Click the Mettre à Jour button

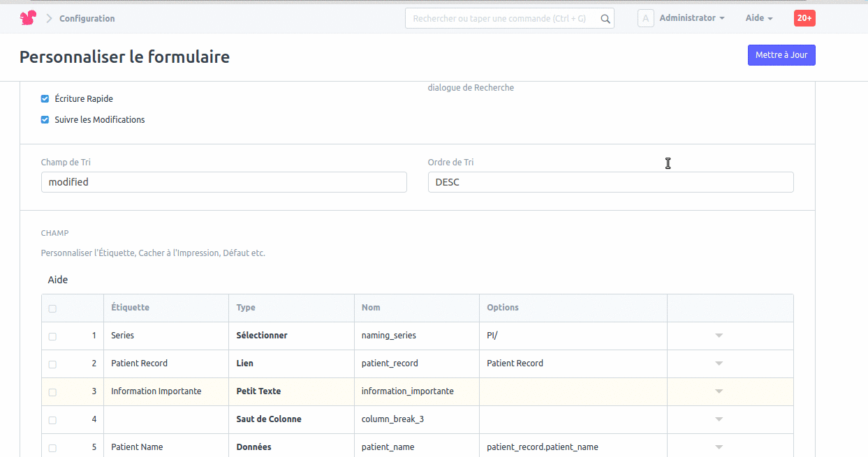pyautogui.click(x=781, y=55)
